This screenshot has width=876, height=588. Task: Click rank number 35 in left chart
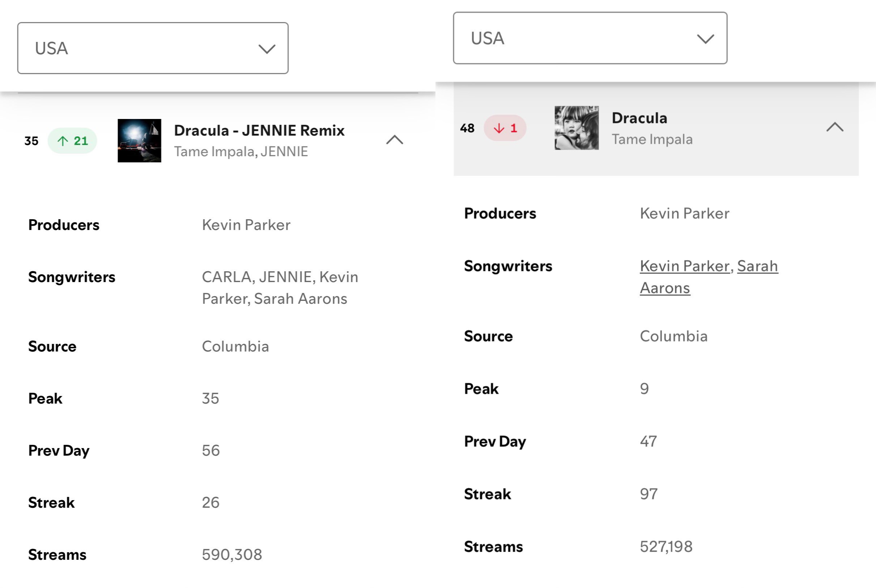pos(31,141)
